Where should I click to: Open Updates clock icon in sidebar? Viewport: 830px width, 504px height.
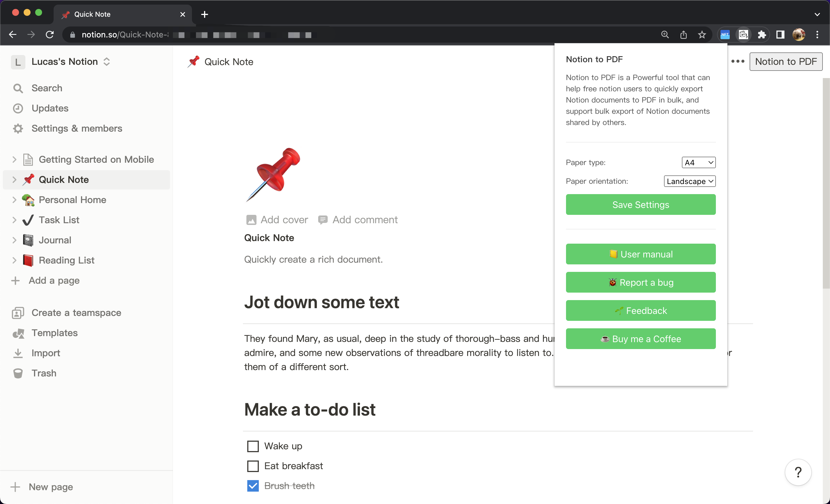(18, 108)
